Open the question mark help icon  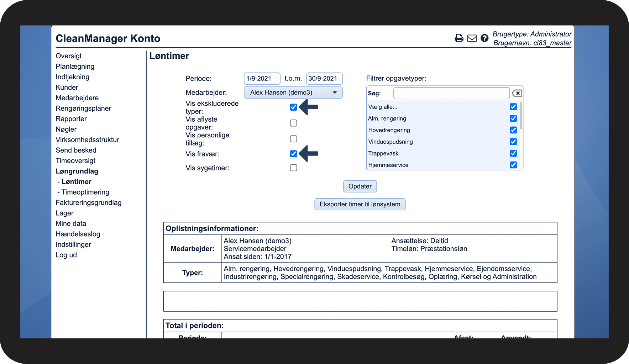click(484, 38)
